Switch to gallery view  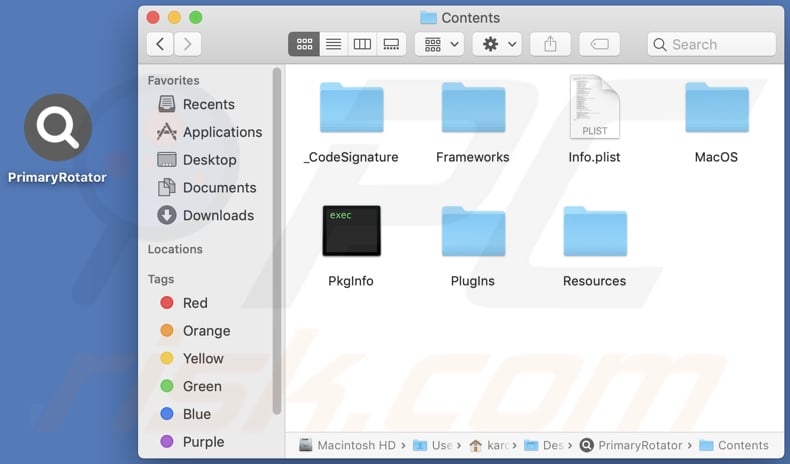coord(391,44)
